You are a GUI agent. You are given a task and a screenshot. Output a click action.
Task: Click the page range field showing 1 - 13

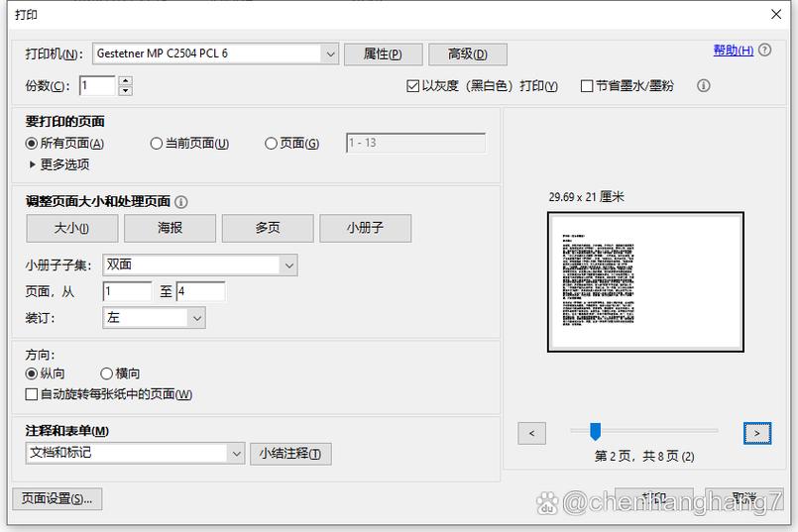(x=415, y=143)
